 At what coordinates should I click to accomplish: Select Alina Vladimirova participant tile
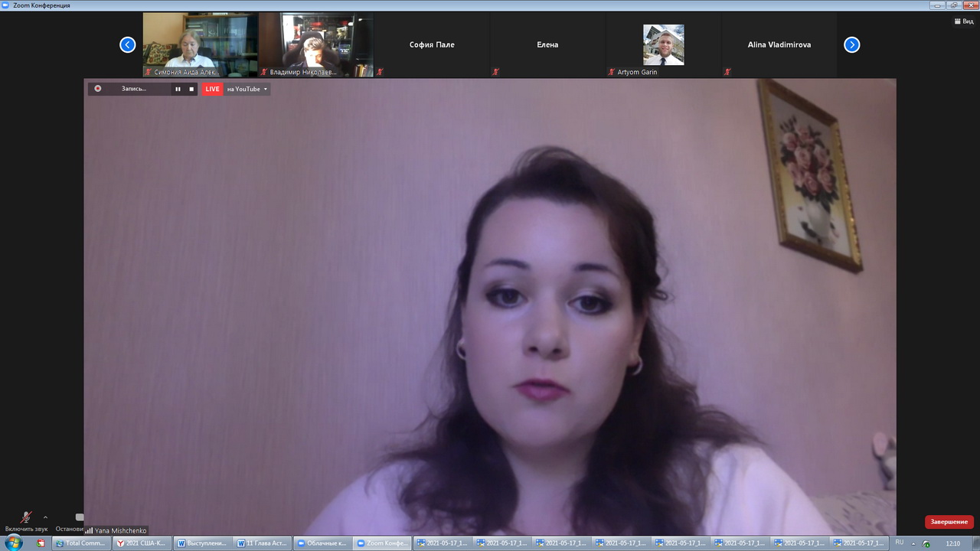click(x=779, y=44)
